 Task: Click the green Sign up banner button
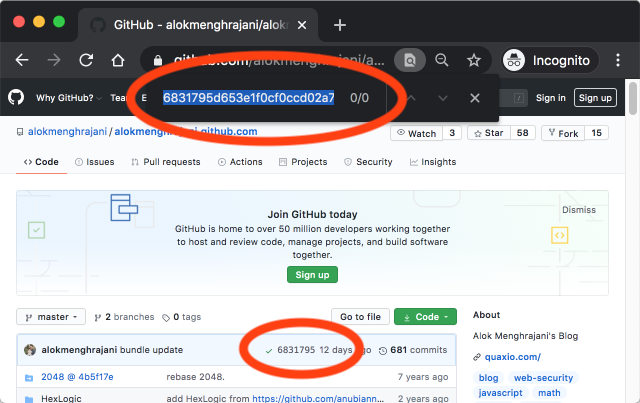point(312,275)
